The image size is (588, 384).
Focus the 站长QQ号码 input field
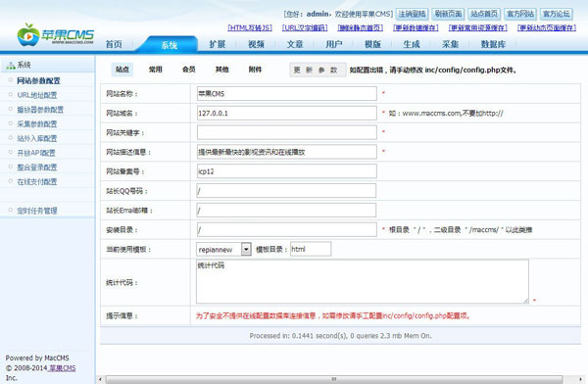286,191
